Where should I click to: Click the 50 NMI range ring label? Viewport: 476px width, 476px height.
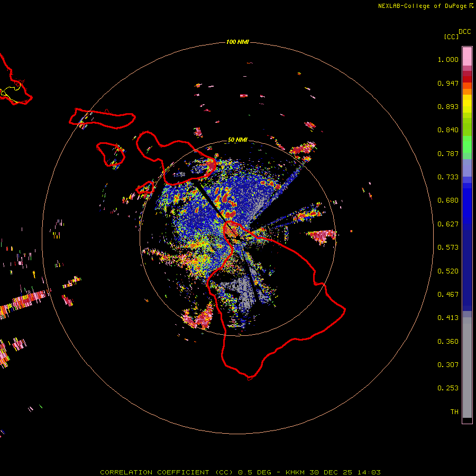pos(237,140)
